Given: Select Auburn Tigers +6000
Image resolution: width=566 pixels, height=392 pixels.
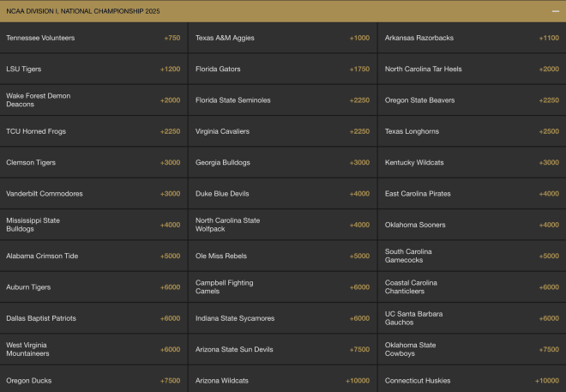Looking at the screenshot, I should pos(93,287).
